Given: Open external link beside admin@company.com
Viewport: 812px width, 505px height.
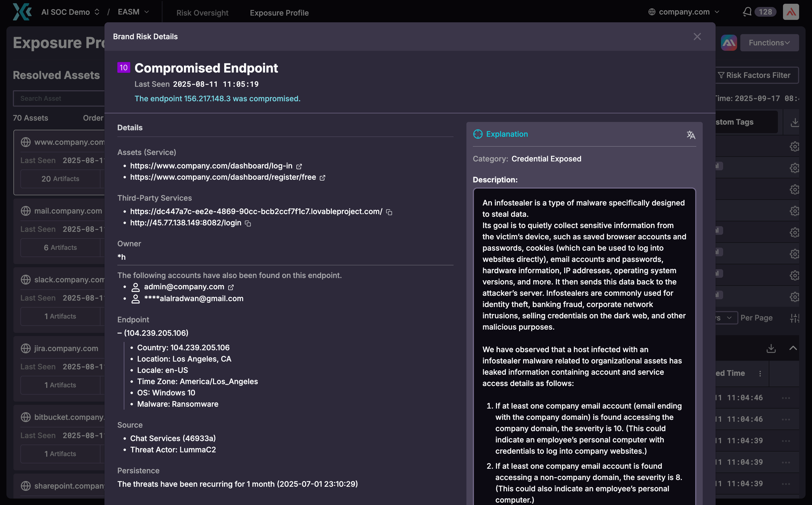Looking at the screenshot, I should click(231, 287).
